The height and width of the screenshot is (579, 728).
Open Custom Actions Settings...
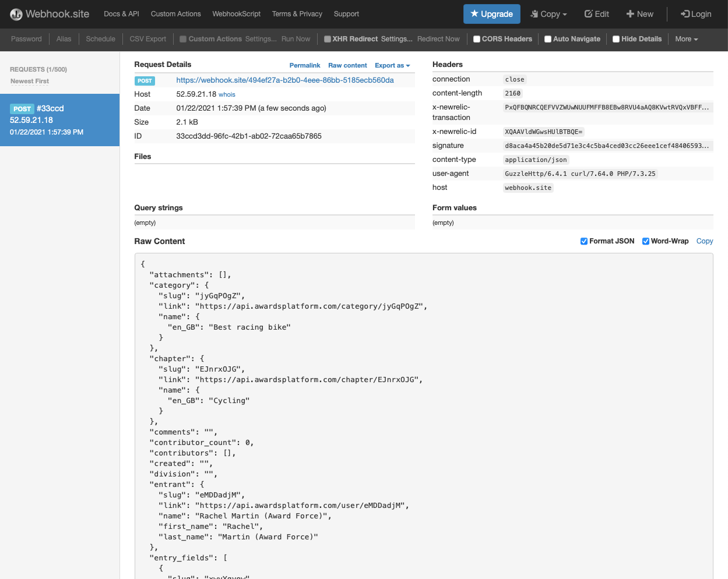pyautogui.click(x=261, y=39)
